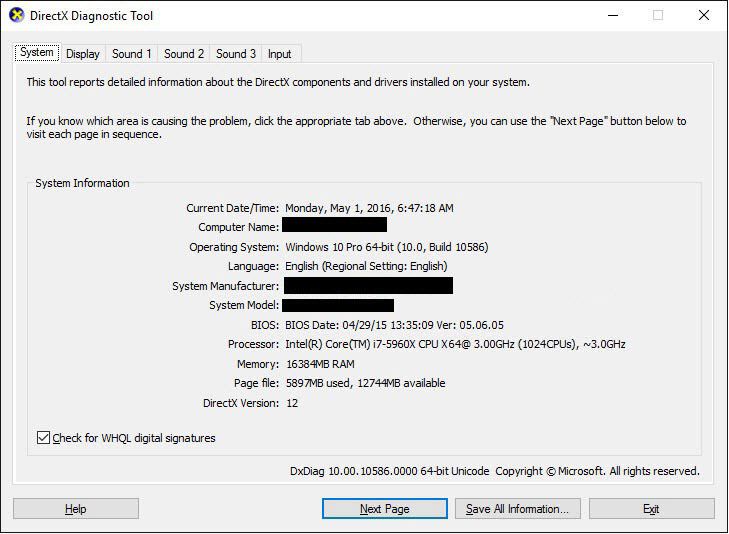Click the System Manufacturer label

(225, 286)
